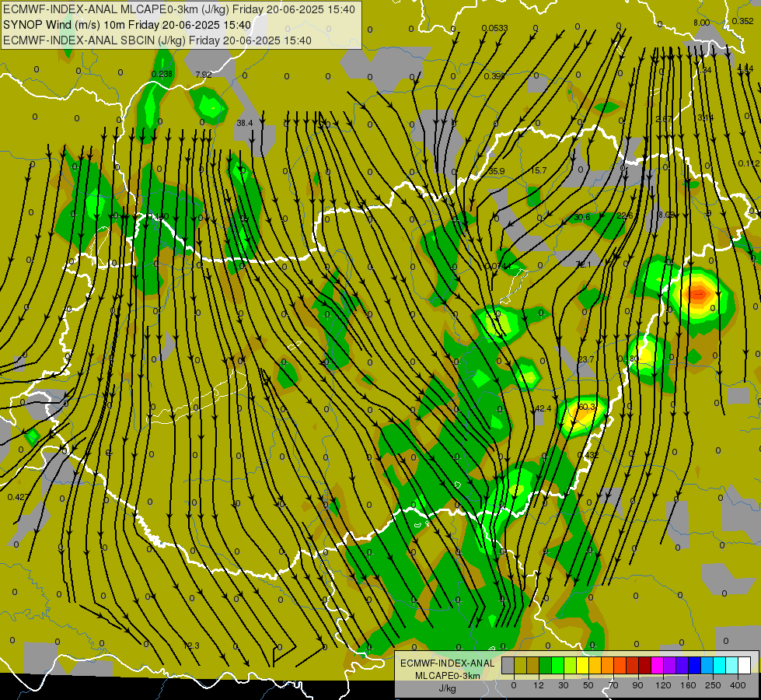This screenshot has height=700, width=761.
Task: Choose the white swatch ending the legend
Action: (745, 665)
